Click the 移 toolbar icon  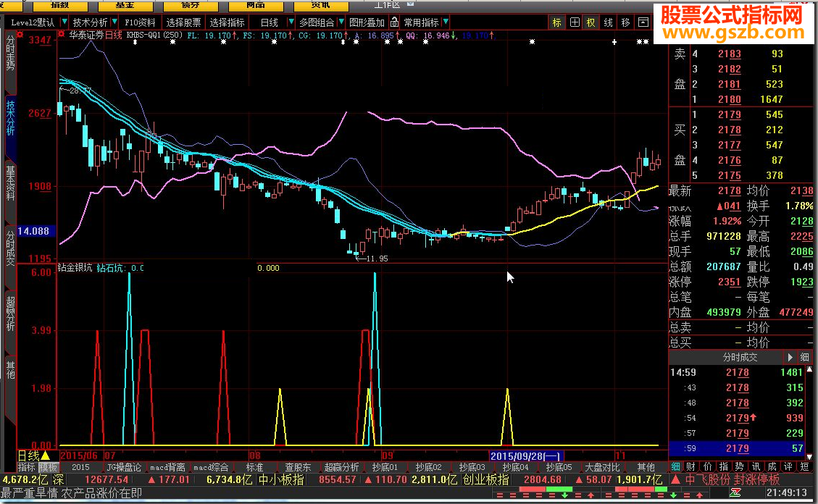click(625, 22)
